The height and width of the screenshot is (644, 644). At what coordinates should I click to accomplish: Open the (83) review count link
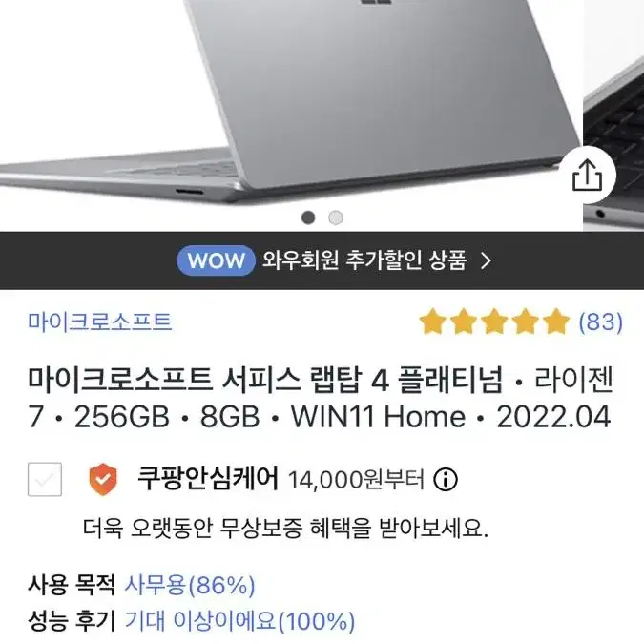pyautogui.click(x=600, y=322)
